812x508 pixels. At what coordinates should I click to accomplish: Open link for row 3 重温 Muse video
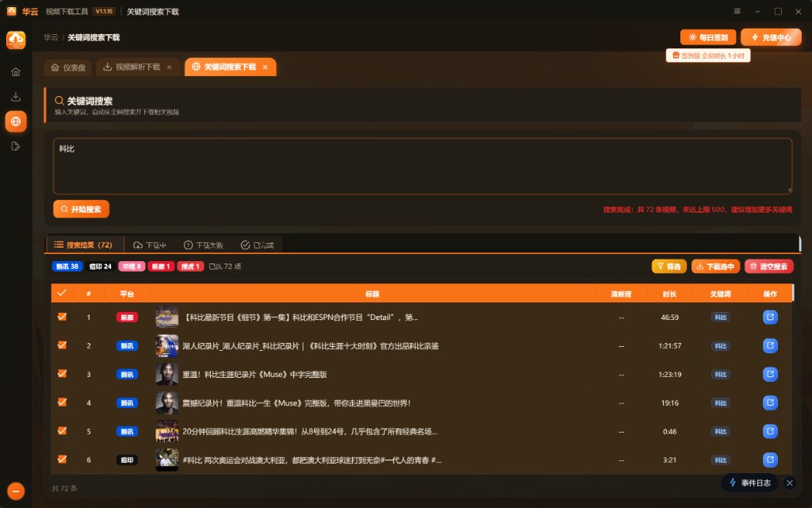pos(770,375)
